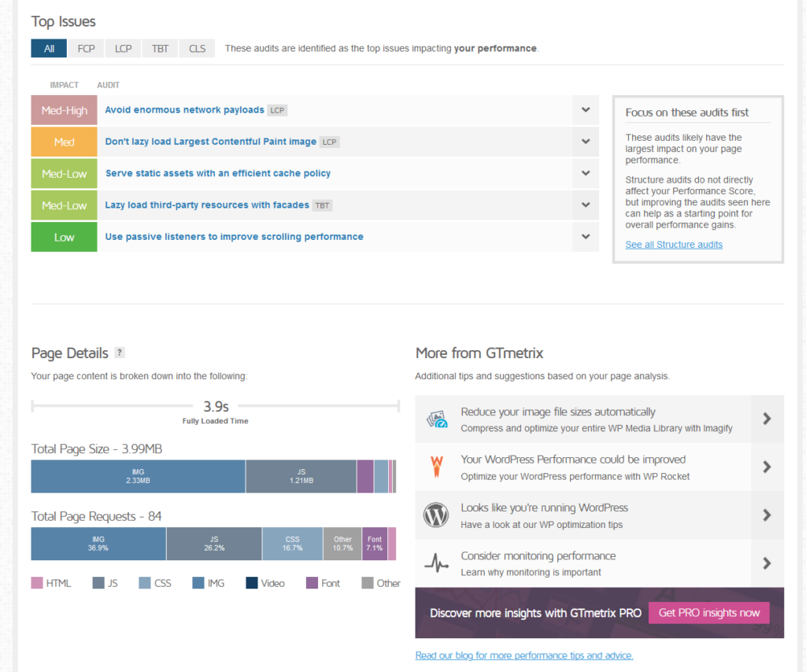Click the IMG 2.33MB page size bar segment
The image size is (806, 672).
138,476
